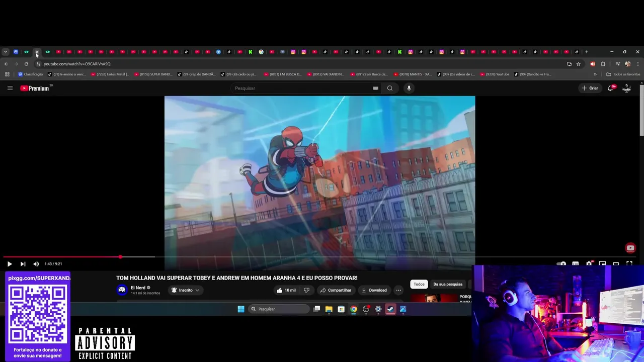
Task: Open the Chrome apps grid shortcut
Action: 7,74
